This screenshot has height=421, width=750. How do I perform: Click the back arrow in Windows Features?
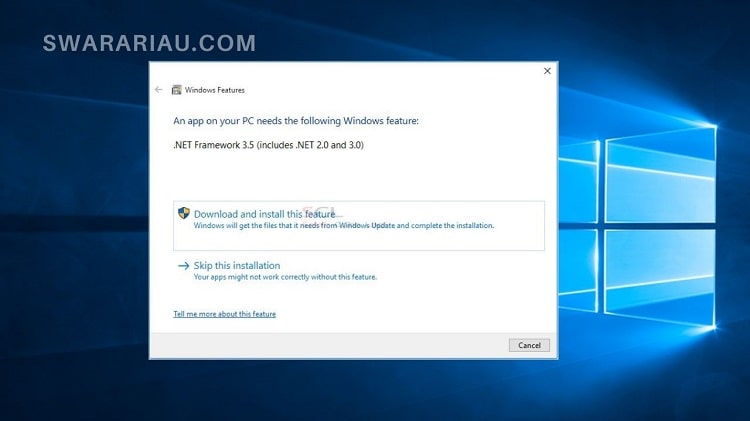(159, 89)
